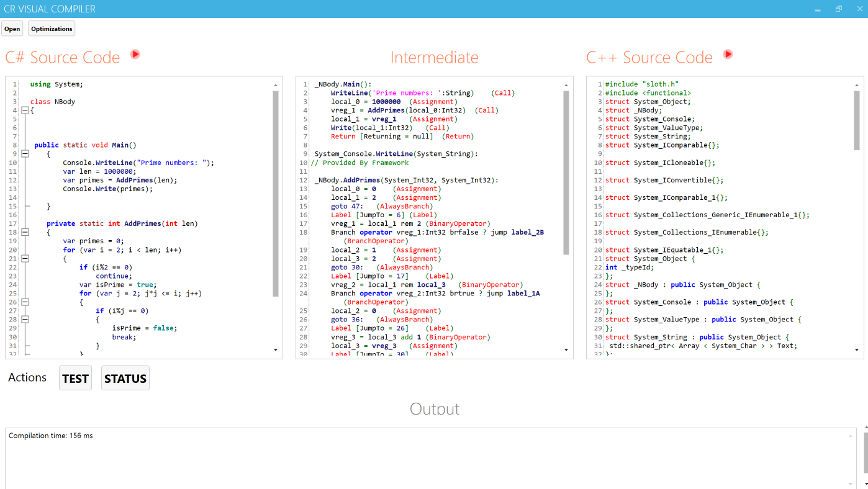This screenshot has height=489, width=868.
Task: Click the "struct System_IConvertible{};" line
Action: coord(664,180)
